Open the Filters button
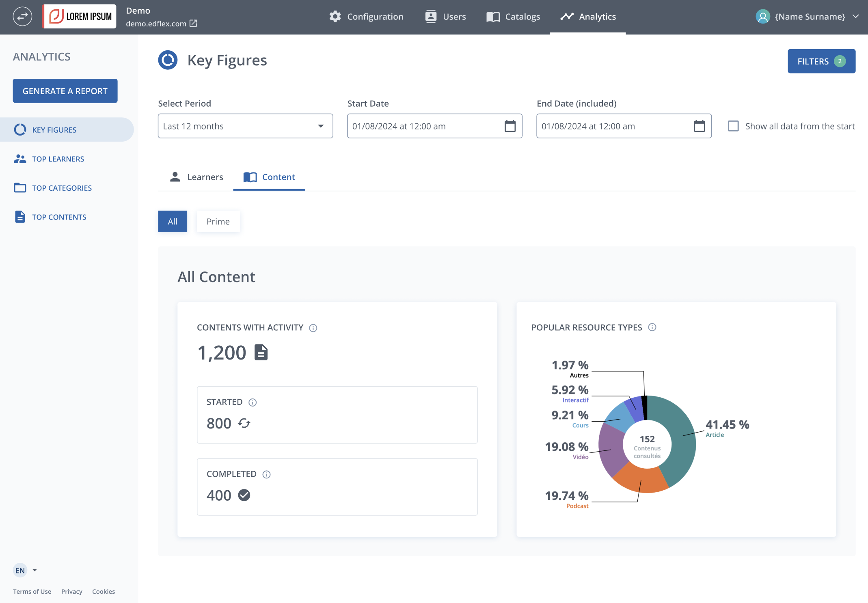The width and height of the screenshot is (868, 603). 821,61
